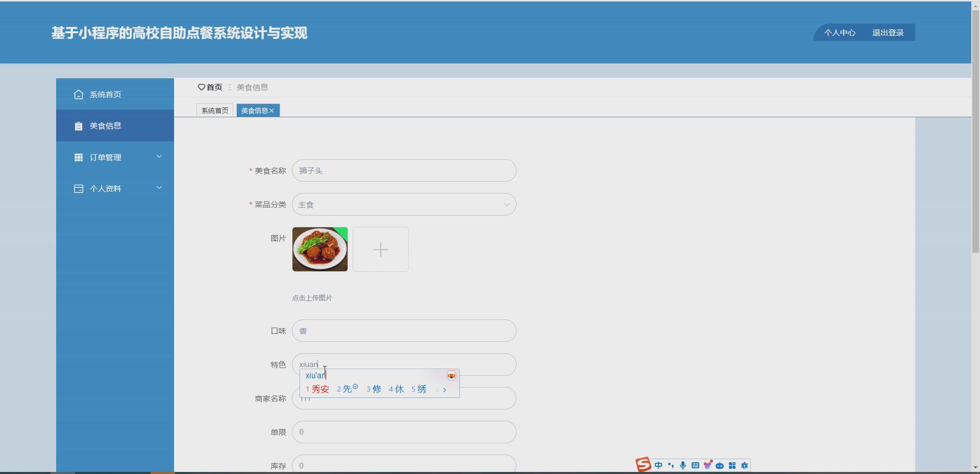
Task: Click the 图片 field label
Action: (x=278, y=239)
